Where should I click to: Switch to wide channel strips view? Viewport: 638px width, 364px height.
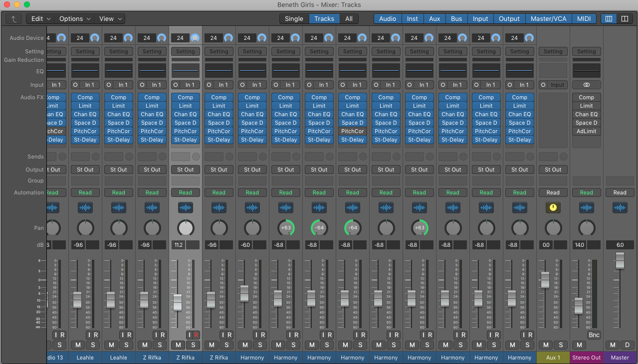click(x=625, y=19)
